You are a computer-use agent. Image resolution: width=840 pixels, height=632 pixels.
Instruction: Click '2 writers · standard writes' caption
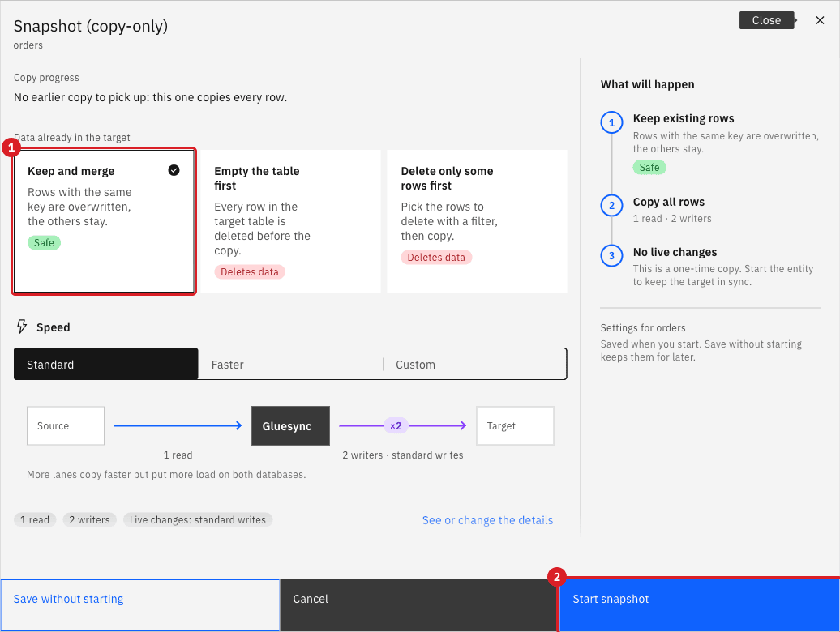[x=403, y=455]
